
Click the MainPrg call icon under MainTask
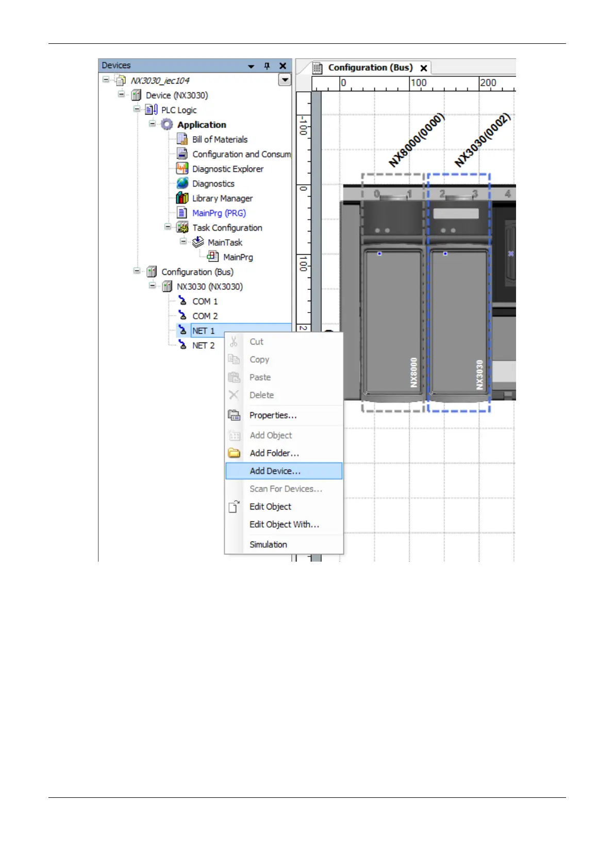click(x=213, y=257)
